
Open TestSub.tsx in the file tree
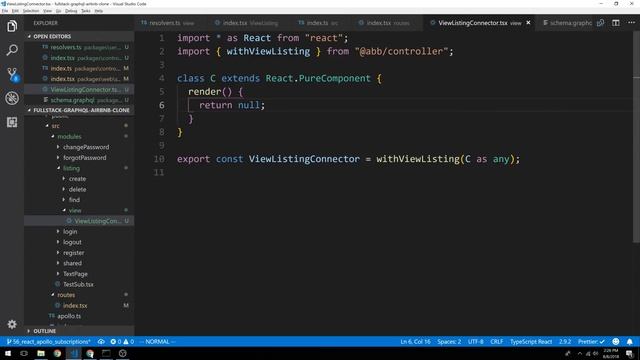coord(79,284)
